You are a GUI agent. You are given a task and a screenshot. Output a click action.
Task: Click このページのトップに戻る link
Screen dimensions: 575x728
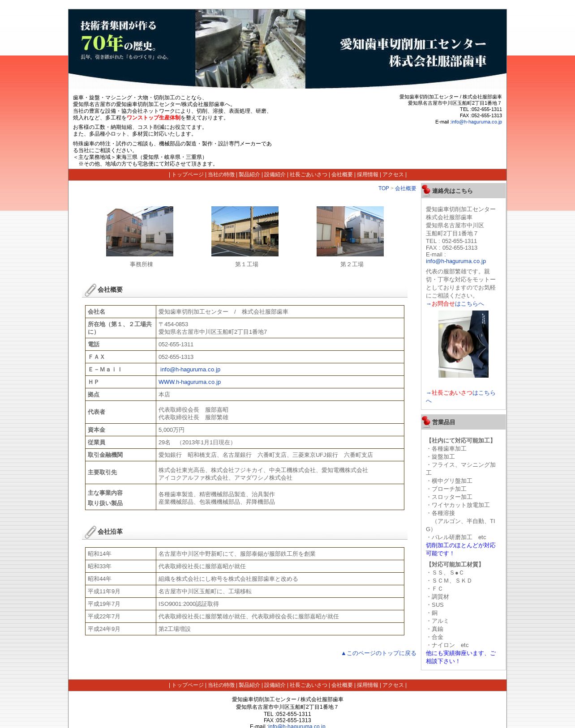(378, 653)
